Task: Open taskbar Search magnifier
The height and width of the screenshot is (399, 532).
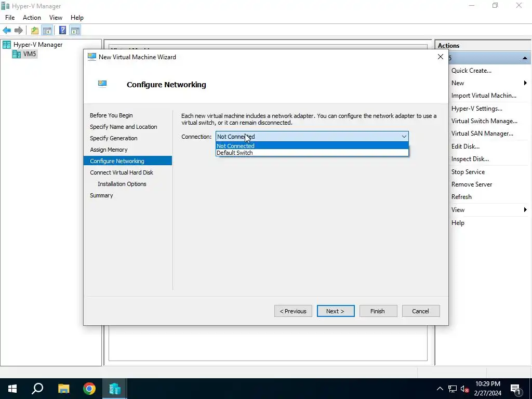Action: pyautogui.click(x=37, y=389)
